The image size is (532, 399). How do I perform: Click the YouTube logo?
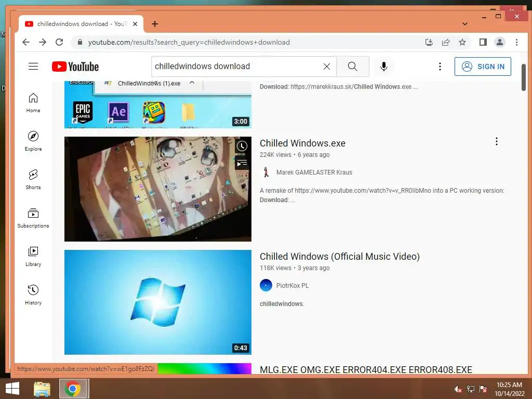tap(75, 66)
